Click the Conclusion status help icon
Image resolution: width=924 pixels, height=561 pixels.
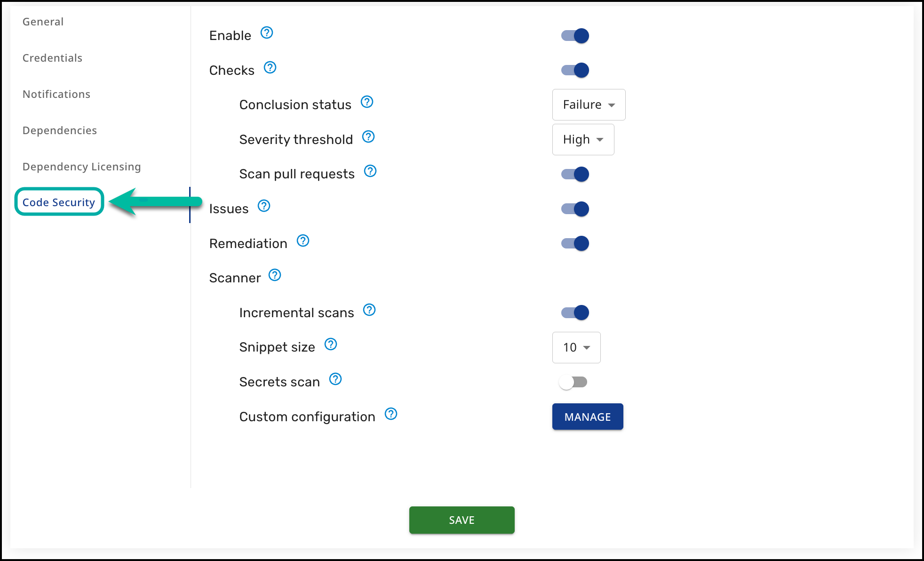point(367,102)
